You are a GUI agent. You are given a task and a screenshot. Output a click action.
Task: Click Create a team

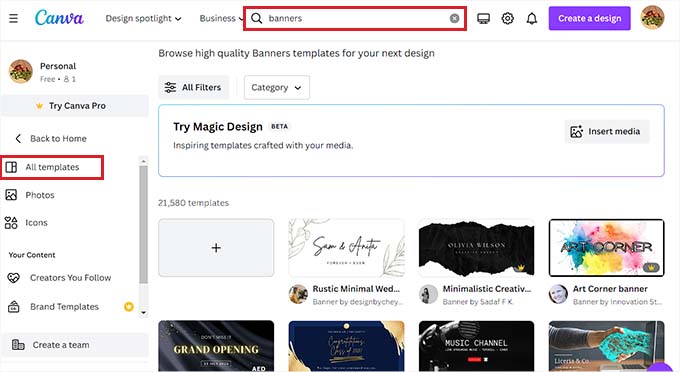point(75,345)
